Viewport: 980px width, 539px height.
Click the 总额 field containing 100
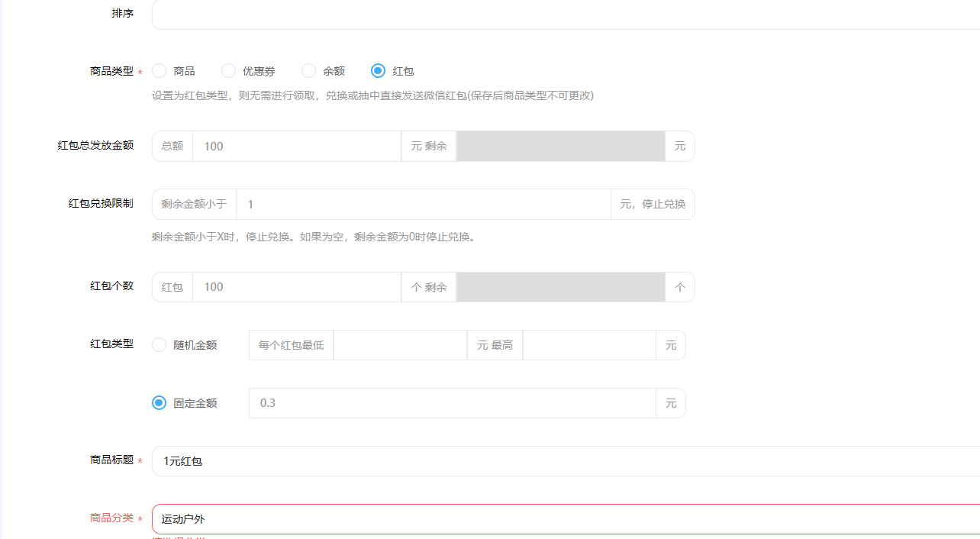click(x=297, y=145)
